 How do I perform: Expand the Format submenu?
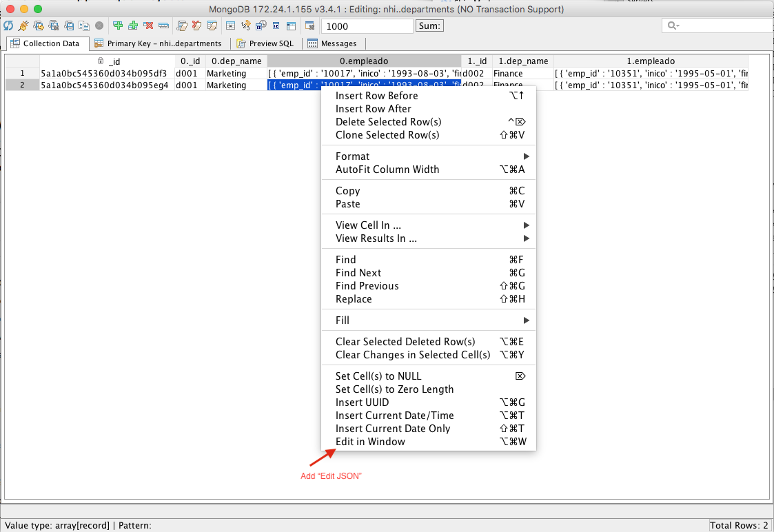coord(429,156)
